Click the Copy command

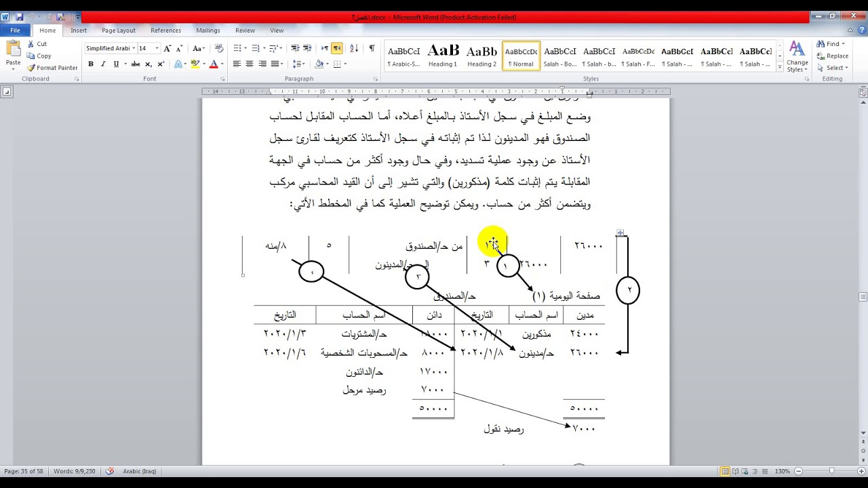coord(39,56)
